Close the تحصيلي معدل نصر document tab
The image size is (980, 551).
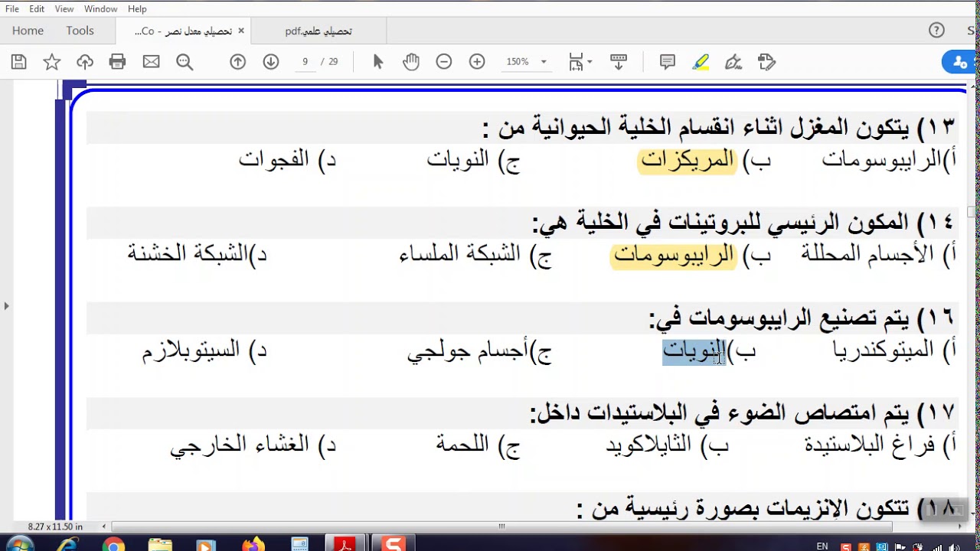[241, 31]
